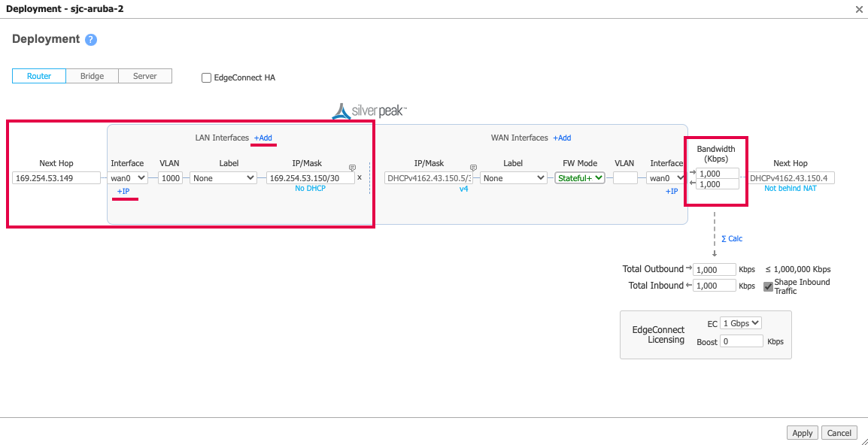Disable Shape Inbound Traffic
Screen dimensions: 868x445
(x=768, y=286)
